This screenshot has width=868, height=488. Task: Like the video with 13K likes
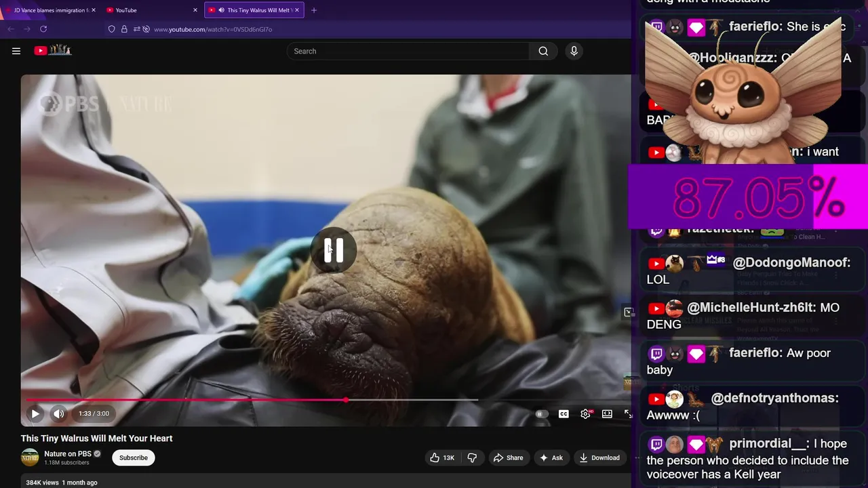[x=442, y=457]
